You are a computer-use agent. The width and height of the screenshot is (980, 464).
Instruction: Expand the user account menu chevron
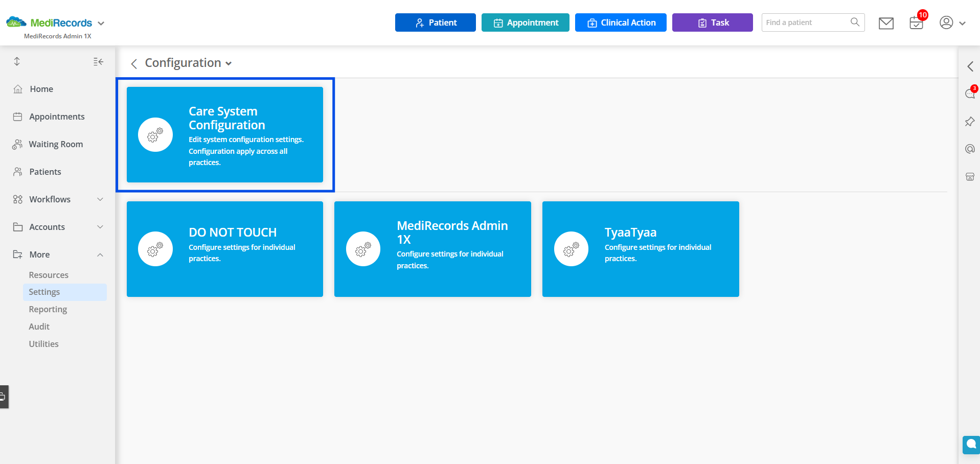coord(962,24)
